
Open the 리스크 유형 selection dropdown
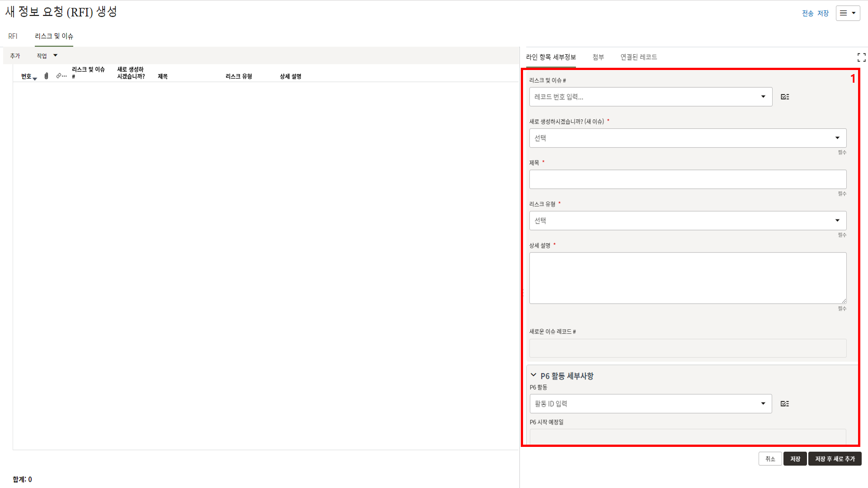[837, 221]
